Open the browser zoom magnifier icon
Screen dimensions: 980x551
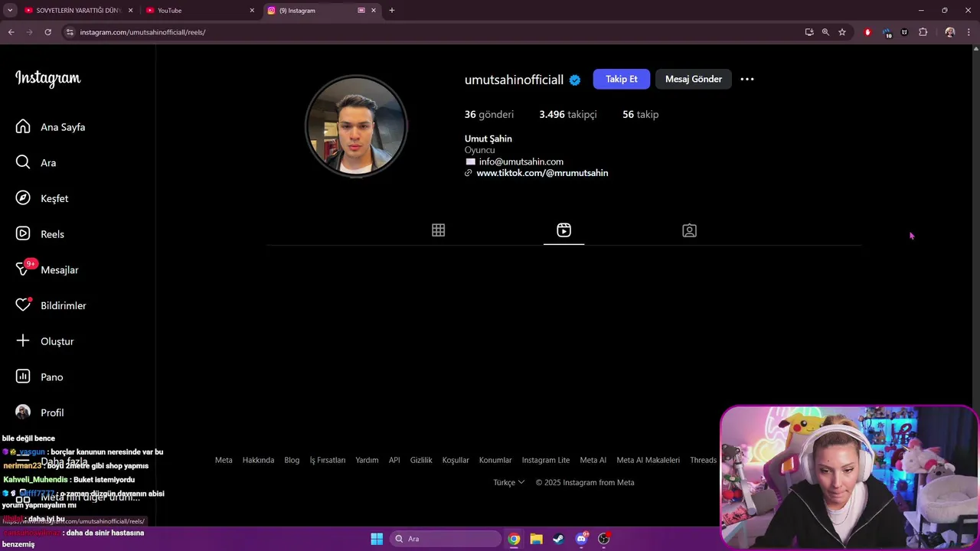click(825, 32)
